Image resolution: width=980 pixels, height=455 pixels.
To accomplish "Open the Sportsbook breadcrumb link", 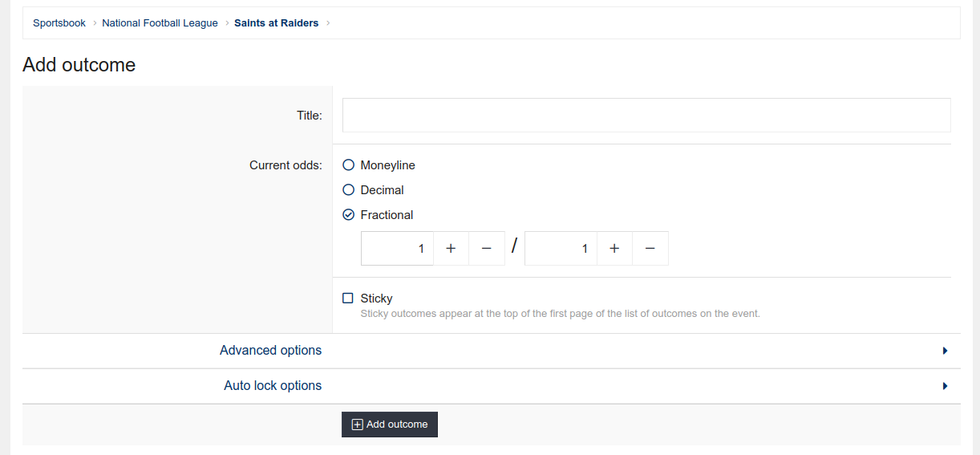I will (59, 23).
